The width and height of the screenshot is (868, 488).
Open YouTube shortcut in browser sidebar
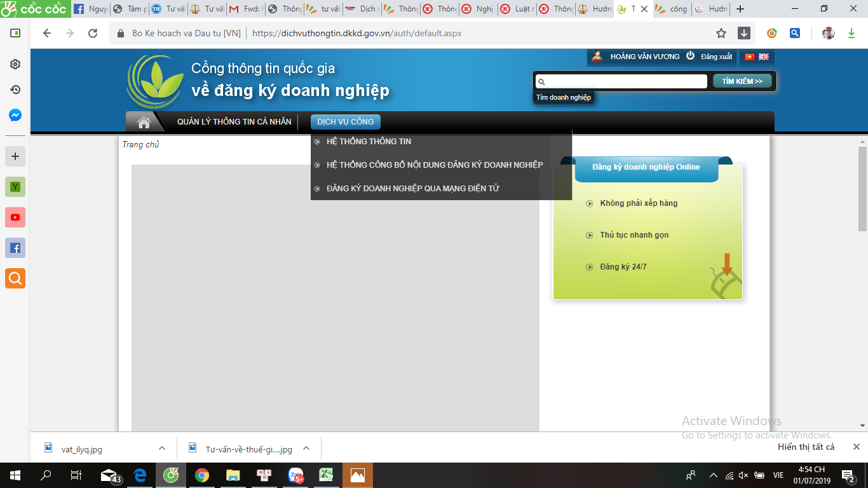click(x=15, y=217)
